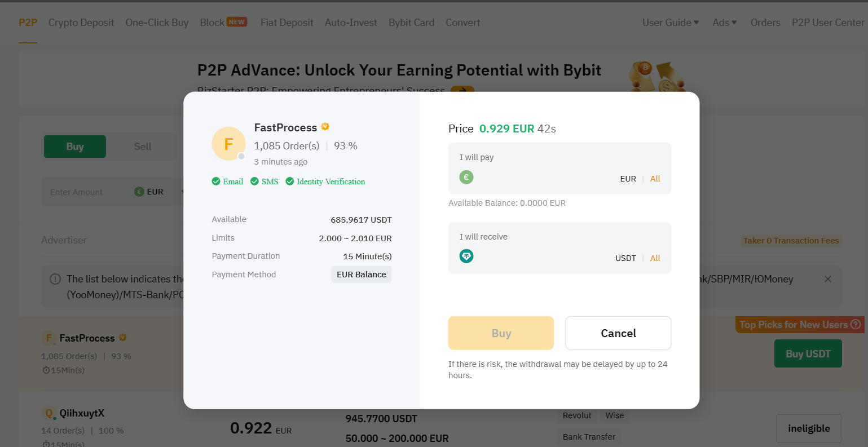Cancel the purchase dialog

coord(618,333)
